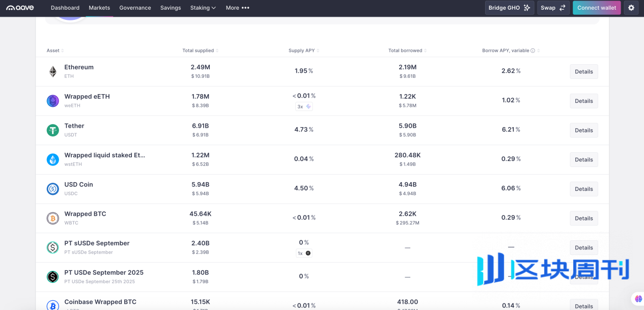This screenshot has width=644, height=310.
Task: Sort by Total supplied column
Action: (x=201, y=51)
